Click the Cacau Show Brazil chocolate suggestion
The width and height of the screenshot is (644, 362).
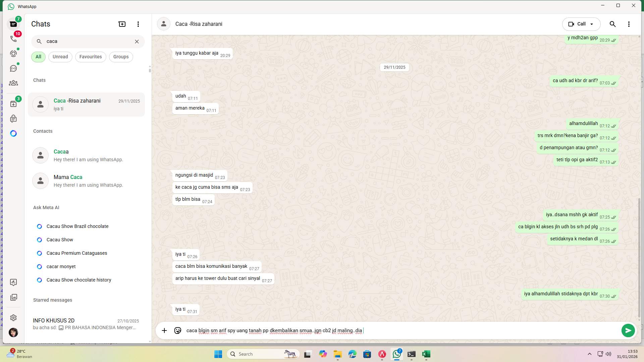(77, 226)
